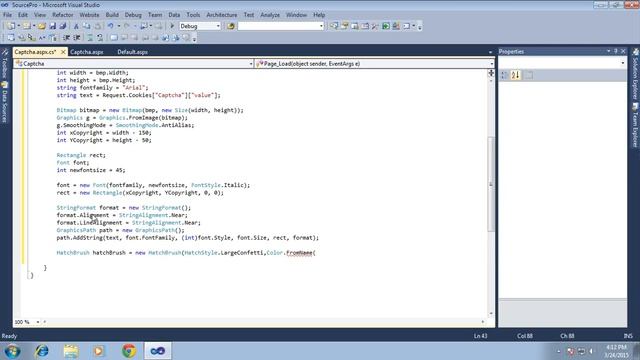Image resolution: width=640 pixels, height=360 pixels.
Task: Open the Debug menu
Action: 133,15
